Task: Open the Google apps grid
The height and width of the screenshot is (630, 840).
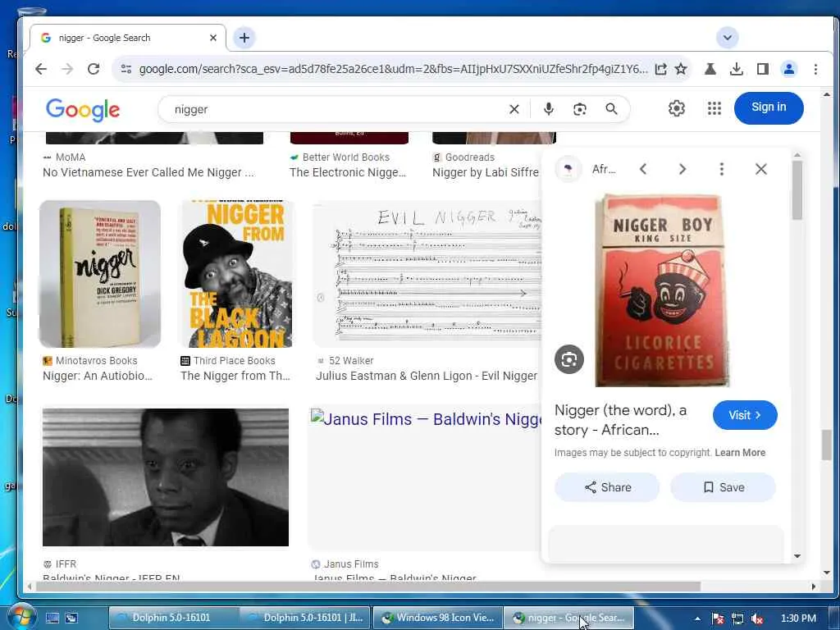Action: pos(714,108)
